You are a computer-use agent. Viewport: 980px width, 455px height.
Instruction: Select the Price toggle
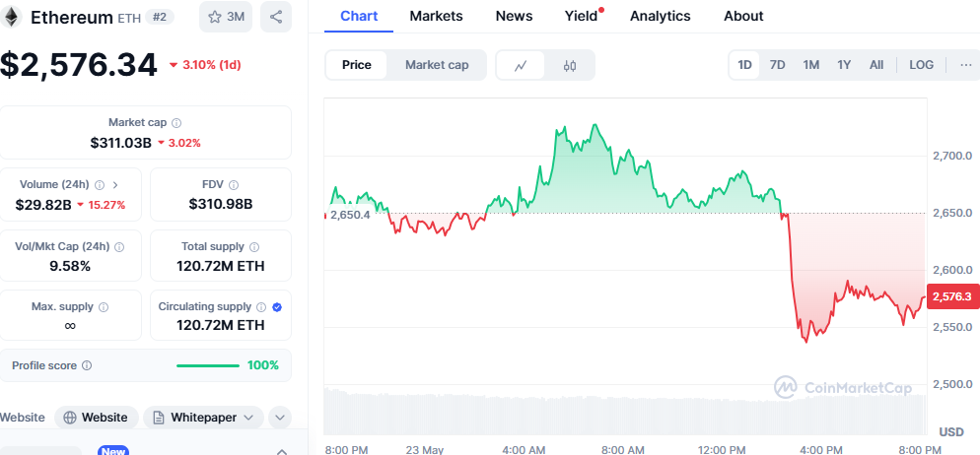(357, 65)
